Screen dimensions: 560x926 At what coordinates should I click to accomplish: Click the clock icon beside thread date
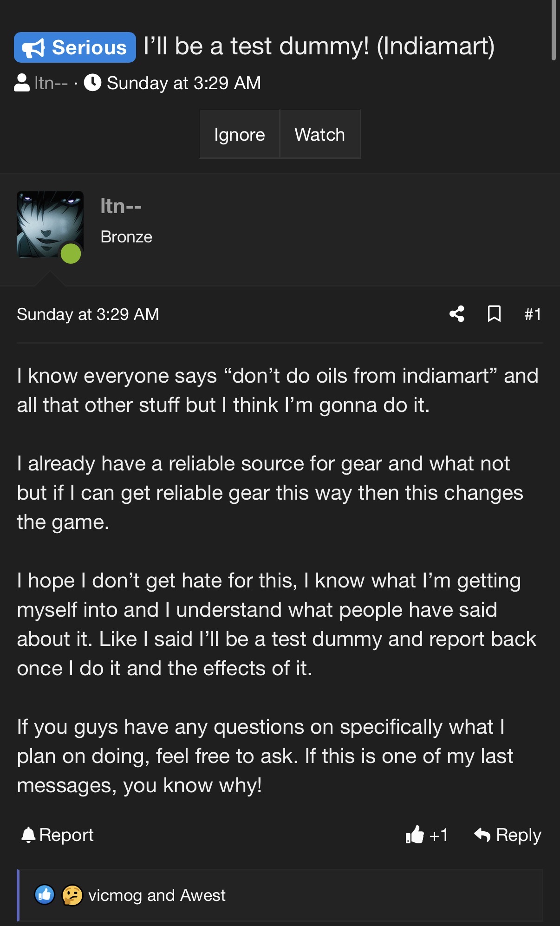[92, 83]
